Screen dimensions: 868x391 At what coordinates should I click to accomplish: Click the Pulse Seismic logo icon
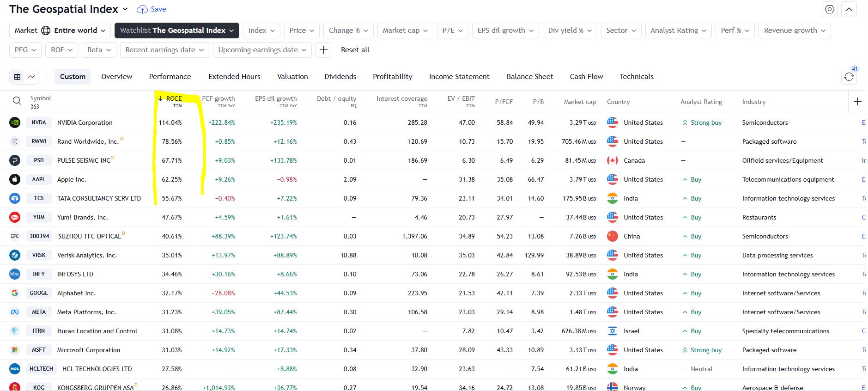point(15,160)
